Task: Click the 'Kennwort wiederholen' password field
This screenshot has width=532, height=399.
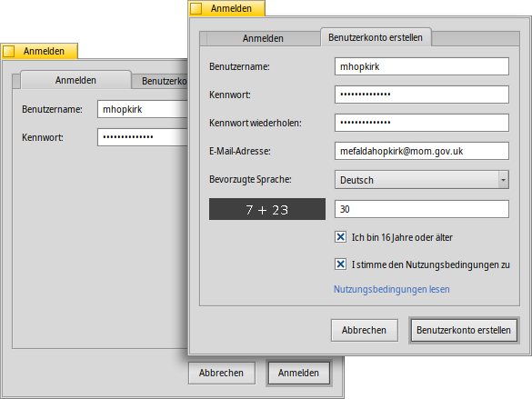Action: point(422,123)
